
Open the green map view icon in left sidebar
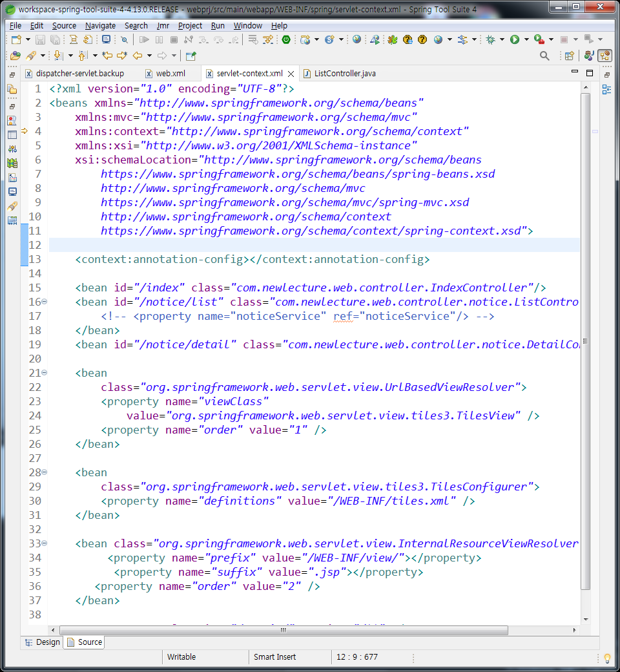coord(12,163)
